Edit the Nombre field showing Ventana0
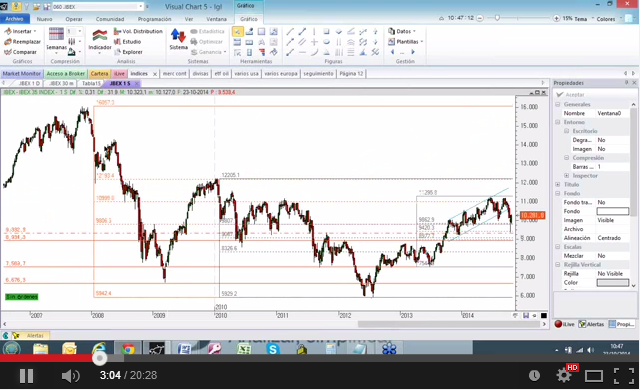The image size is (640, 390). 612,113
